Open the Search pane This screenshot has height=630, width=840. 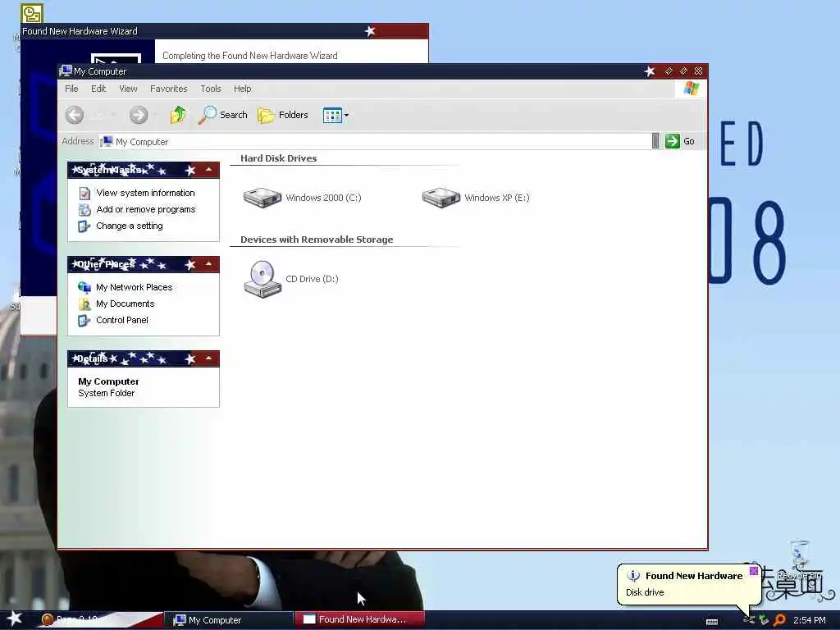223,115
